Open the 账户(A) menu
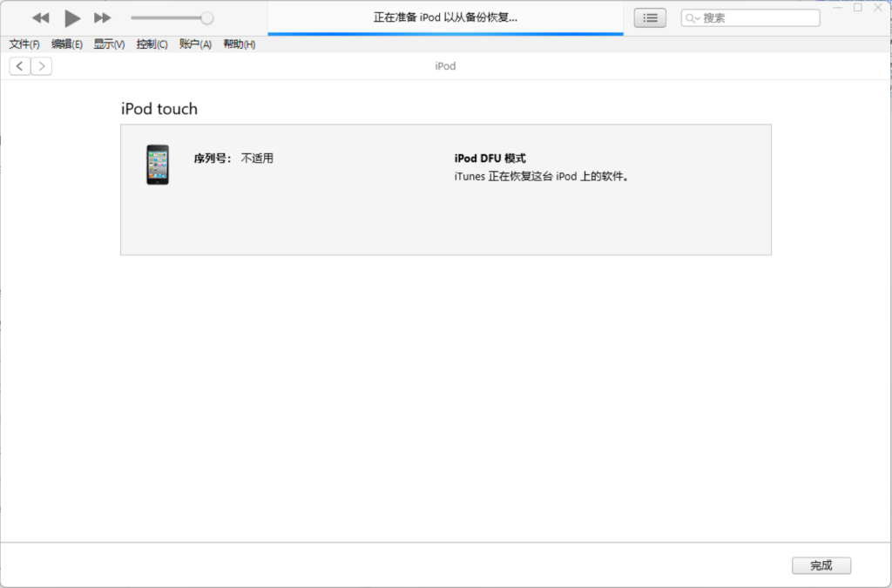Image resolution: width=892 pixels, height=588 pixels. pyautogui.click(x=195, y=44)
